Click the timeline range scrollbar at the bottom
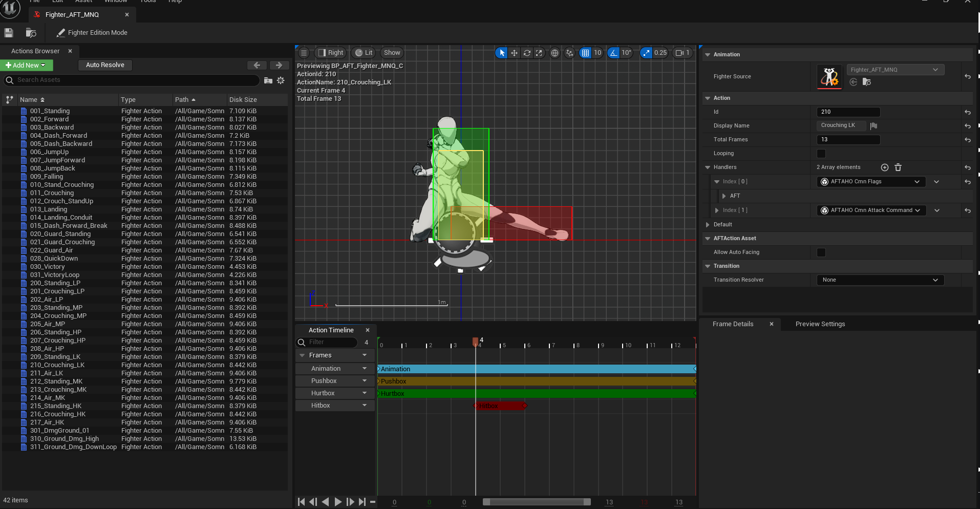 click(536, 502)
